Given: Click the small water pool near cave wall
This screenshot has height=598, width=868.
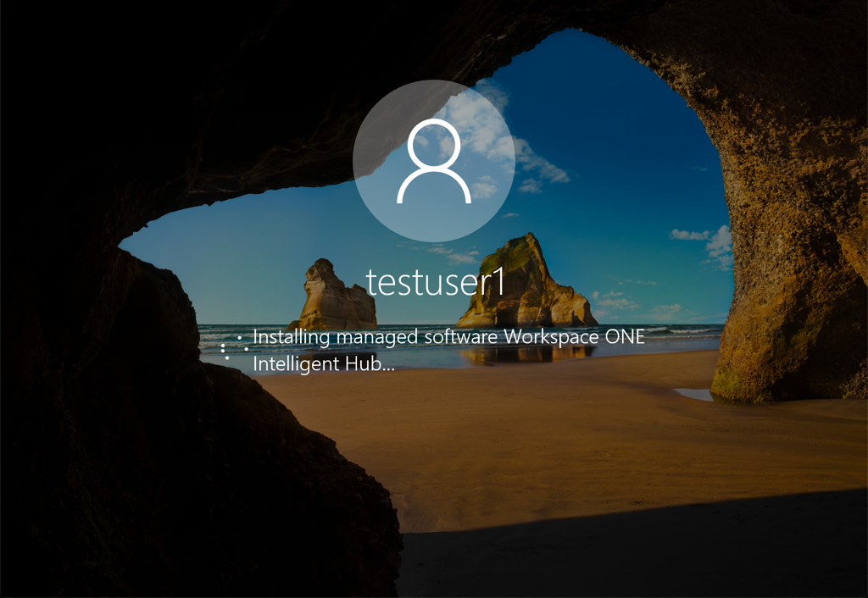Looking at the screenshot, I should [693, 394].
